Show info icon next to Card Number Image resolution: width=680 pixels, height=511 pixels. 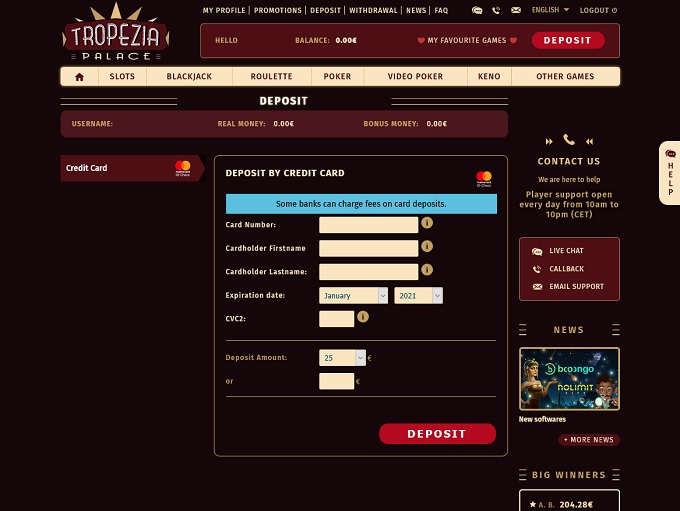(x=427, y=223)
